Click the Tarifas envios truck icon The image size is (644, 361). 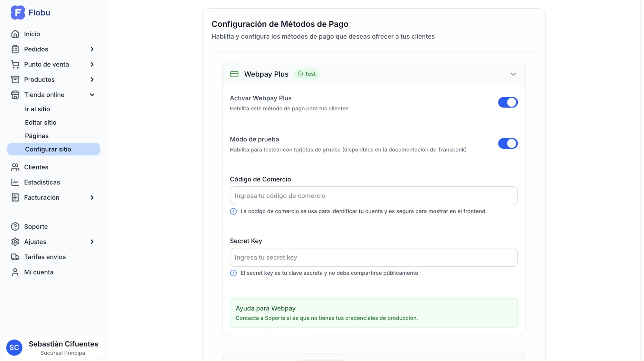pyautogui.click(x=15, y=257)
